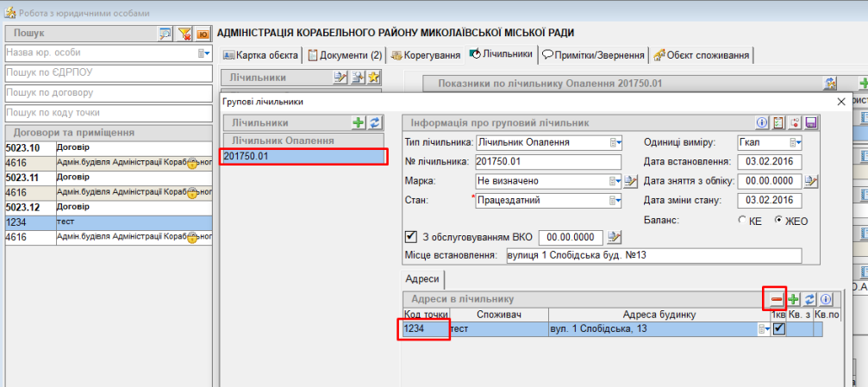Image resolution: width=868 pixels, height=387 pixels.
Task: Expand the Стан dropdown list
Action: pos(615,201)
